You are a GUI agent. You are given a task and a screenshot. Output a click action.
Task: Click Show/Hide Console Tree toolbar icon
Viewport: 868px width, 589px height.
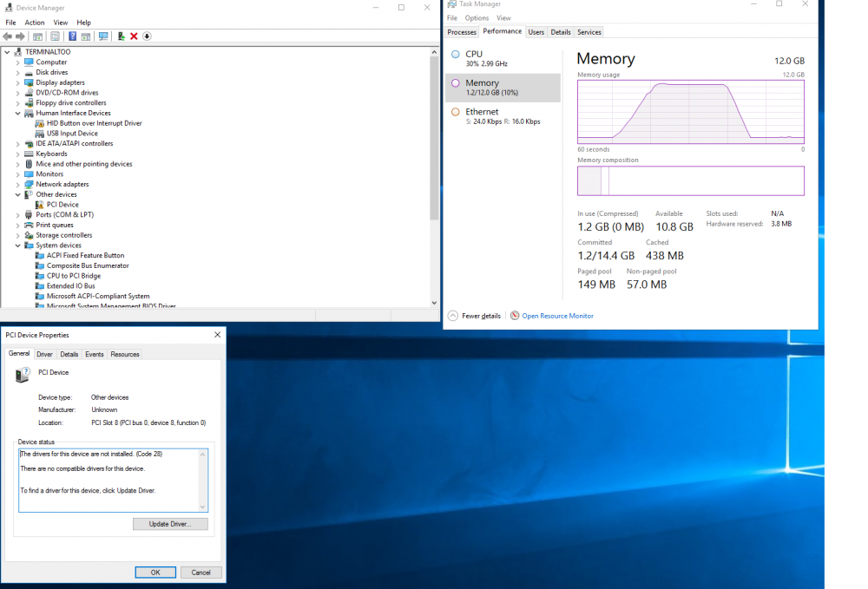pos(37,36)
